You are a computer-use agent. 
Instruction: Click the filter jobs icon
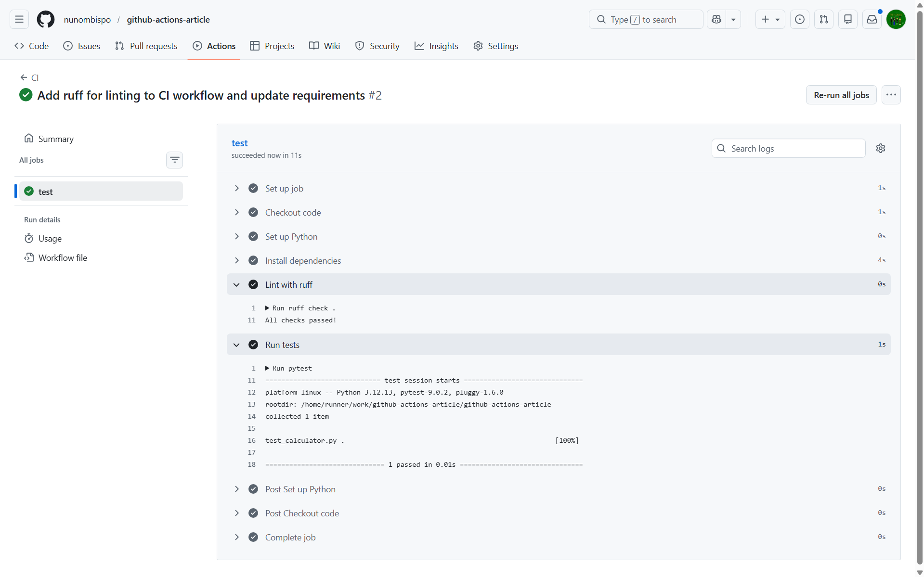pos(174,160)
